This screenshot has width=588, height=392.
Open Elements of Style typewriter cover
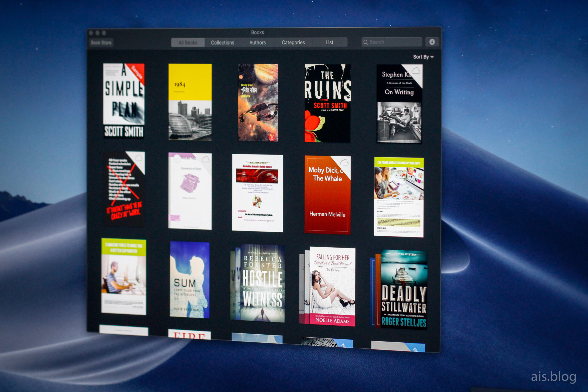coord(190,191)
